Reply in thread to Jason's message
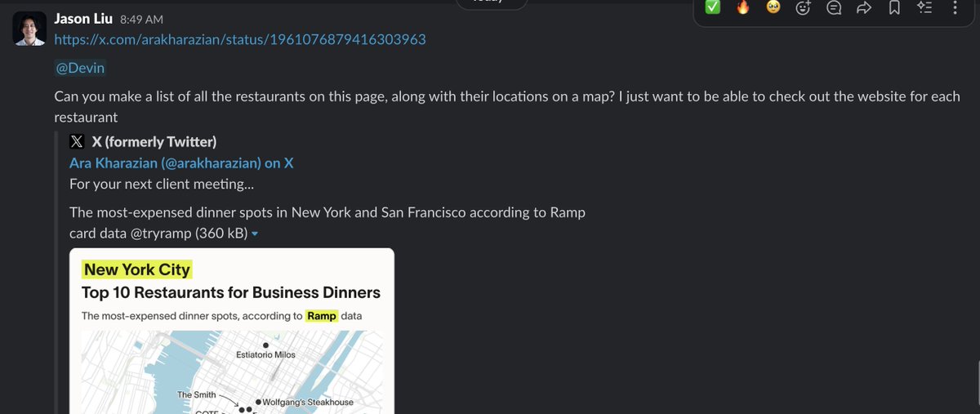980x414 pixels. pyautogui.click(x=834, y=8)
